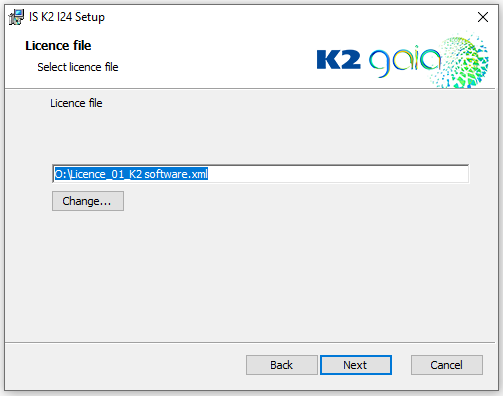Close the IS K2 I24 Setup window
503x396 pixels.
click(x=483, y=17)
